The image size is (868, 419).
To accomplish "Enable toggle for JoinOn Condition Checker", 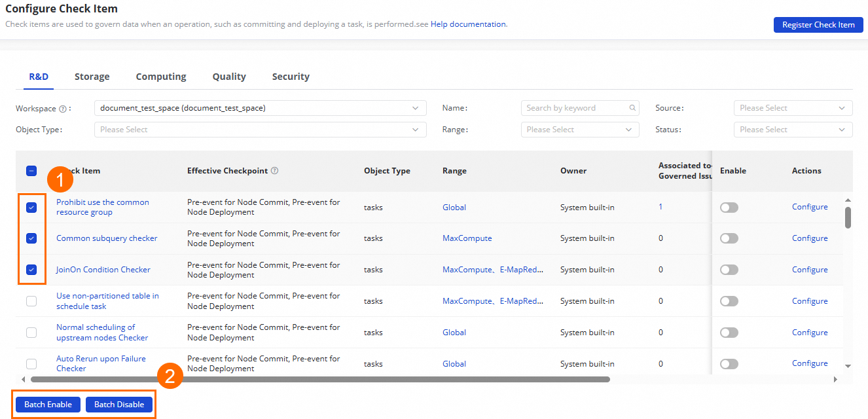I will (x=729, y=270).
